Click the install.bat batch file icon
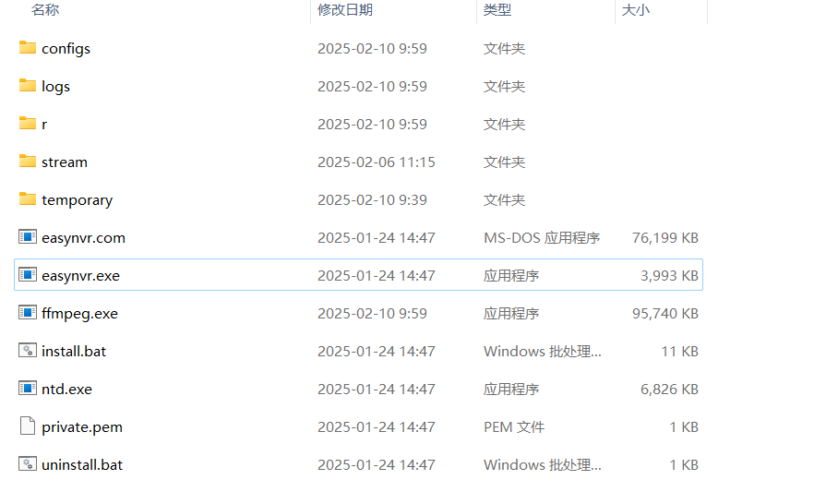Image resolution: width=838 pixels, height=504 pixels. click(28, 351)
